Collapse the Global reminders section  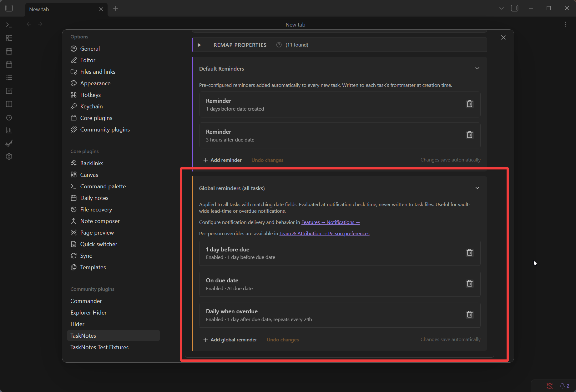tap(477, 188)
